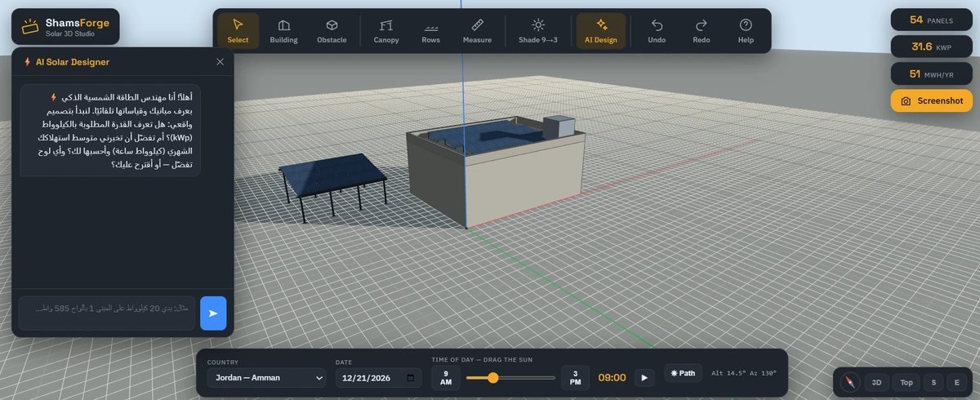980x400 pixels.
Task: Activate the Measure tool
Action: point(477,31)
